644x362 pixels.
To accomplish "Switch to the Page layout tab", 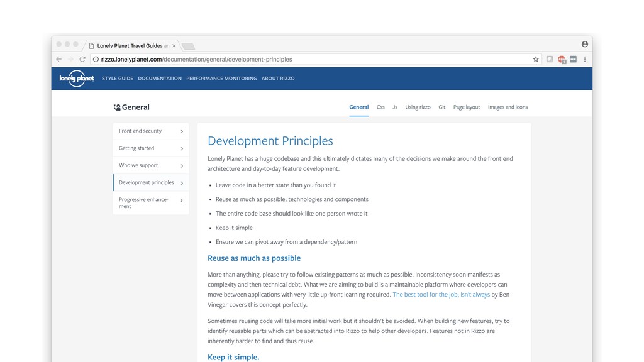I will click(x=467, y=107).
